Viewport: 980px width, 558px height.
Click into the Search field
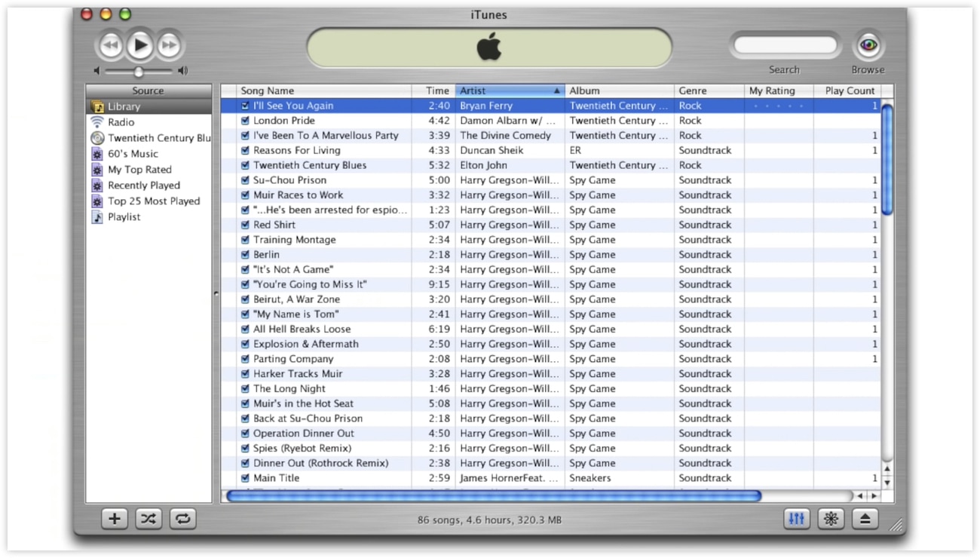coord(785,45)
